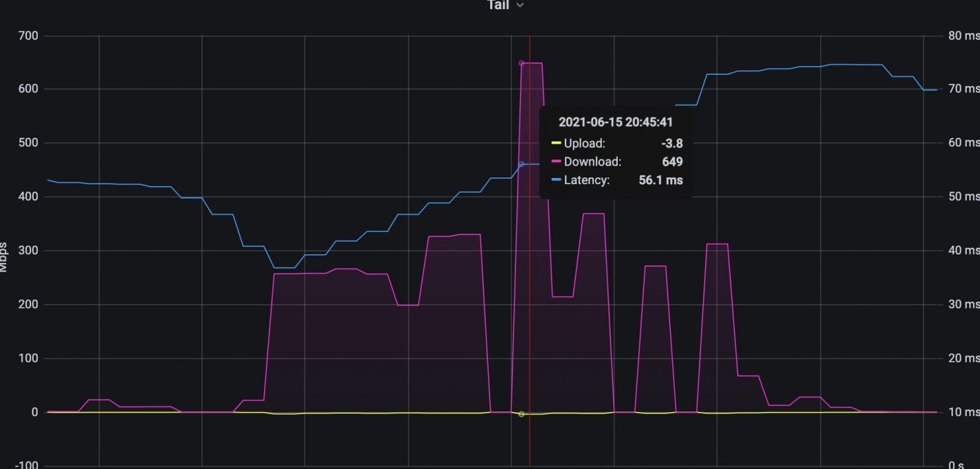Click the Upload value -3.8 in tooltip
The width and height of the screenshot is (980, 469).
click(x=671, y=143)
